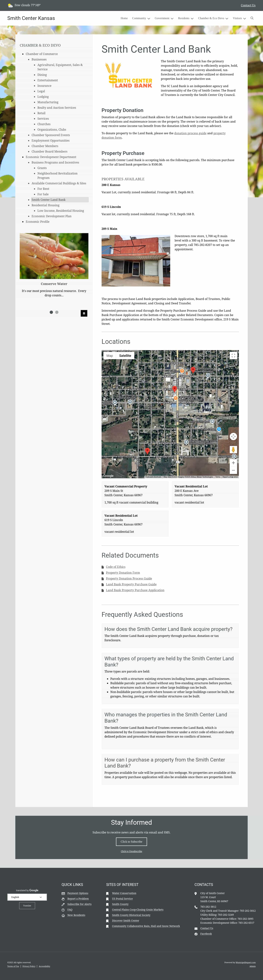This screenshot has height=980, width=263.
Task: Open the map camera controls icon
Action: [233, 436]
